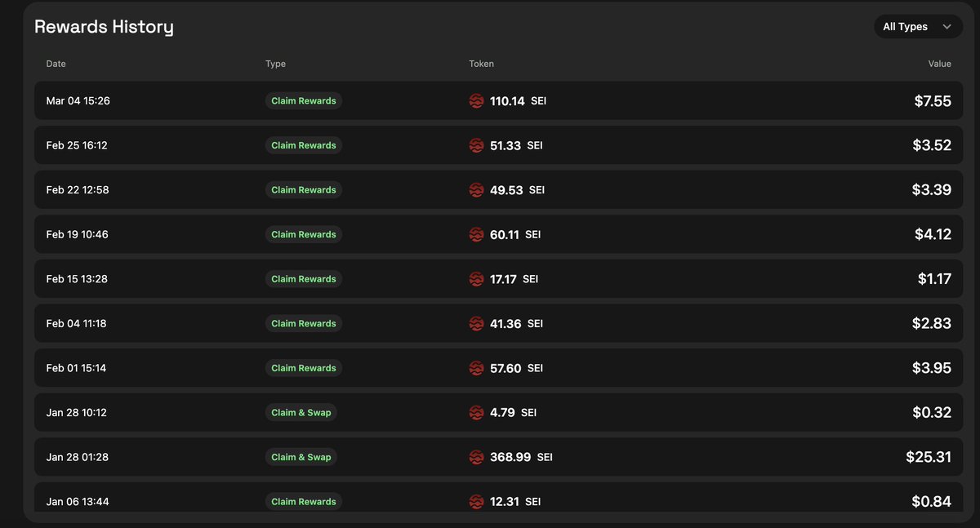
Task: Select the Jan 06 13:44 date
Action: click(x=78, y=502)
